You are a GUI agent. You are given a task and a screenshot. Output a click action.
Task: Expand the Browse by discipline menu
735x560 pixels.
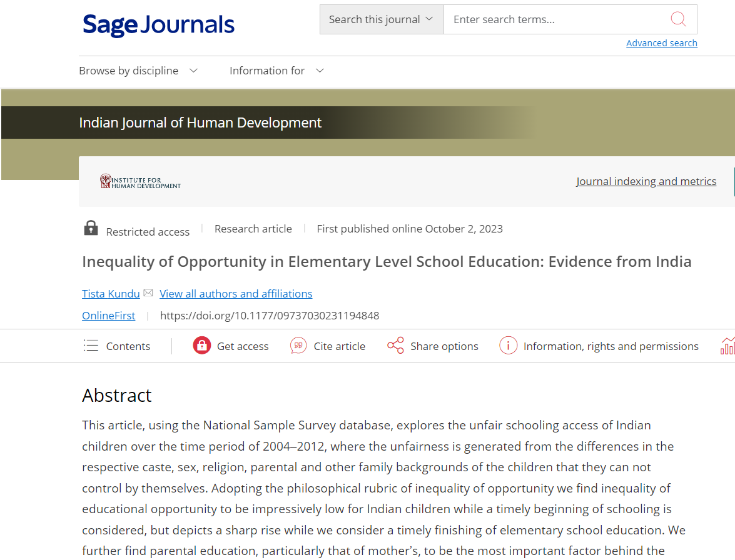tap(138, 71)
